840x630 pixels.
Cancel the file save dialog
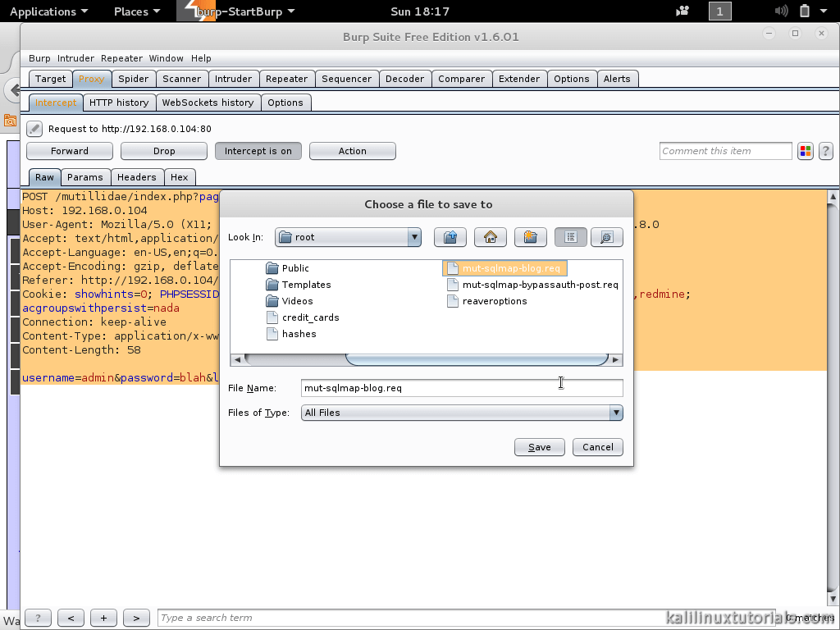pyautogui.click(x=597, y=447)
